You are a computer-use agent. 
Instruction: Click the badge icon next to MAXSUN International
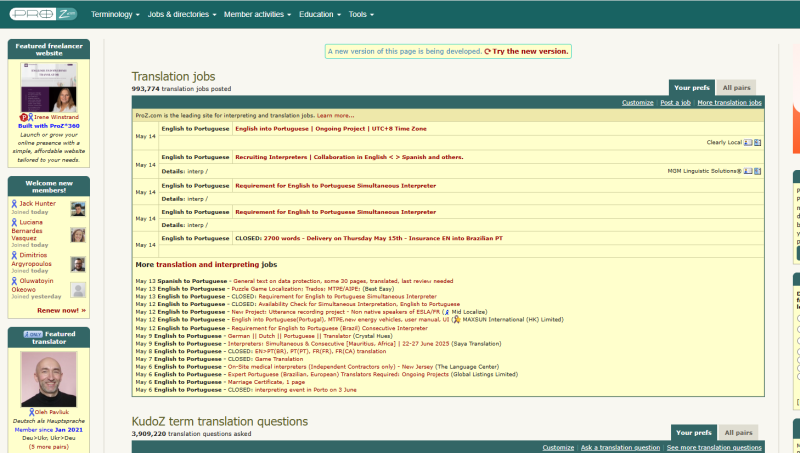[457, 320]
